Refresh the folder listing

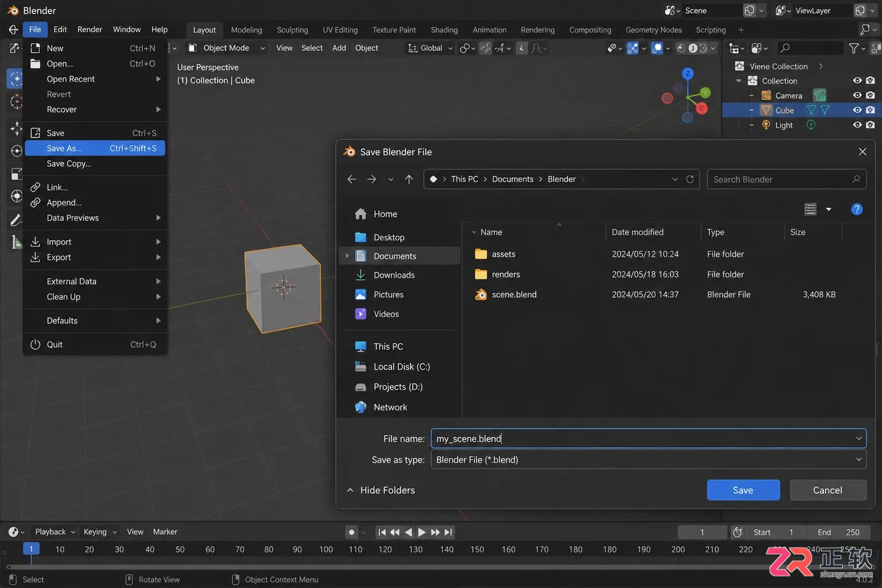tap(690, 179)
